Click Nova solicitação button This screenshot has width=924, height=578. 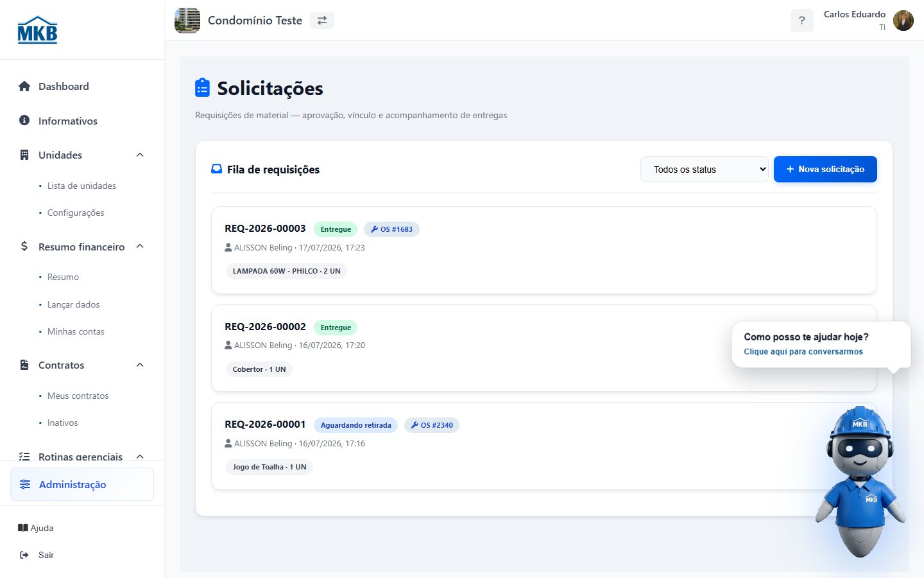pyautogui.click(x=825, y=169)
